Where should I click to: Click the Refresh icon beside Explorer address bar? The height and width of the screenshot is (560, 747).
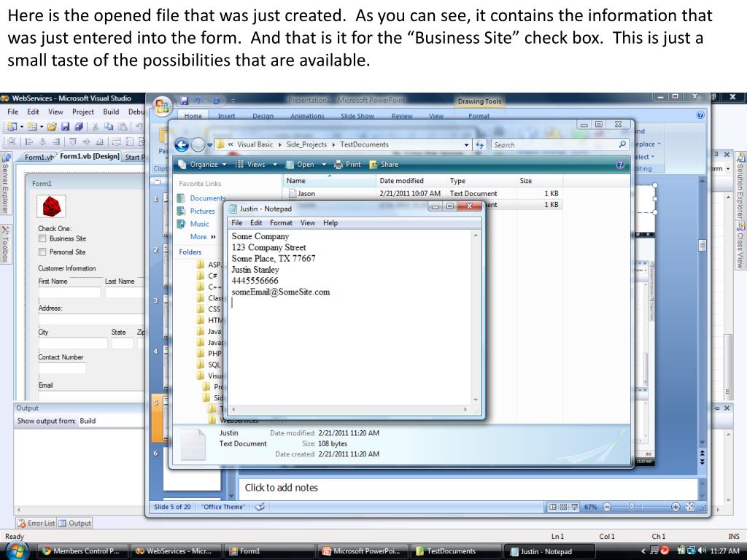479,145
